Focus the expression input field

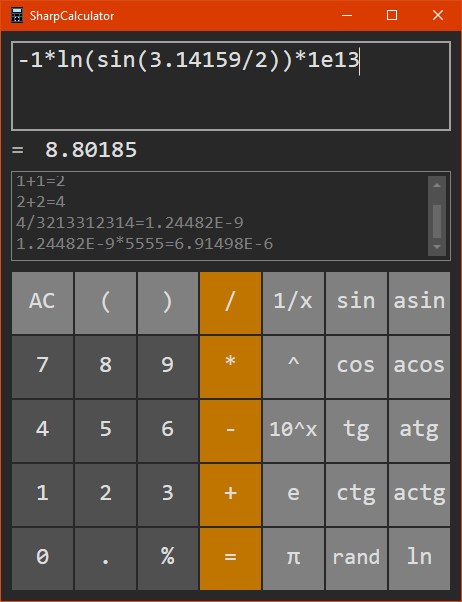point(231,86)
